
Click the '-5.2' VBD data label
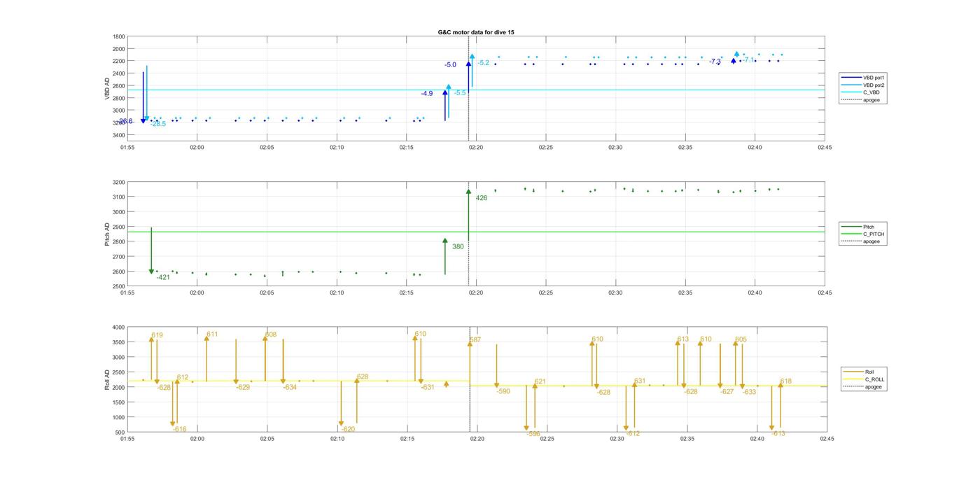tap(484, 63)
